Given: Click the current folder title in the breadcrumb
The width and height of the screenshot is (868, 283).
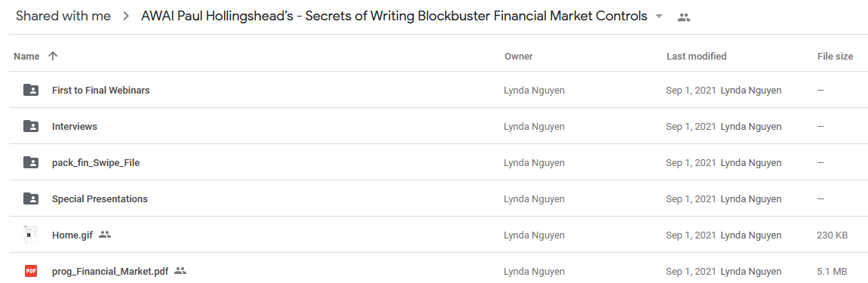Looking at the screenshot, I should [x=394, y=16].
